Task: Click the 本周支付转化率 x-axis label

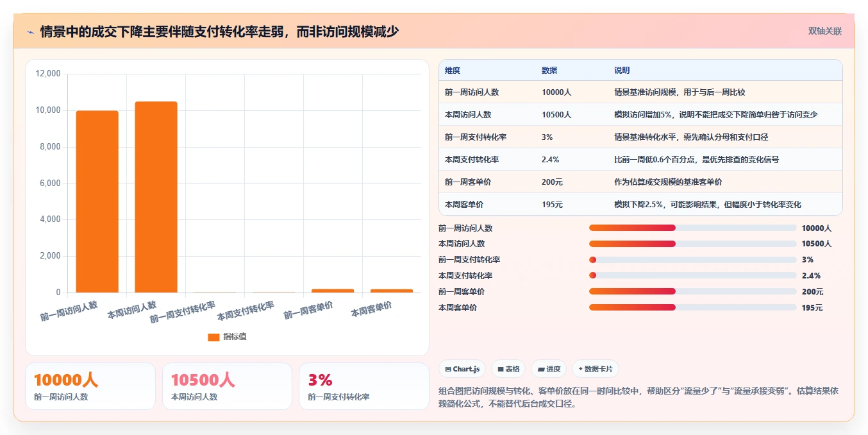Action: [x=246, y=311]
